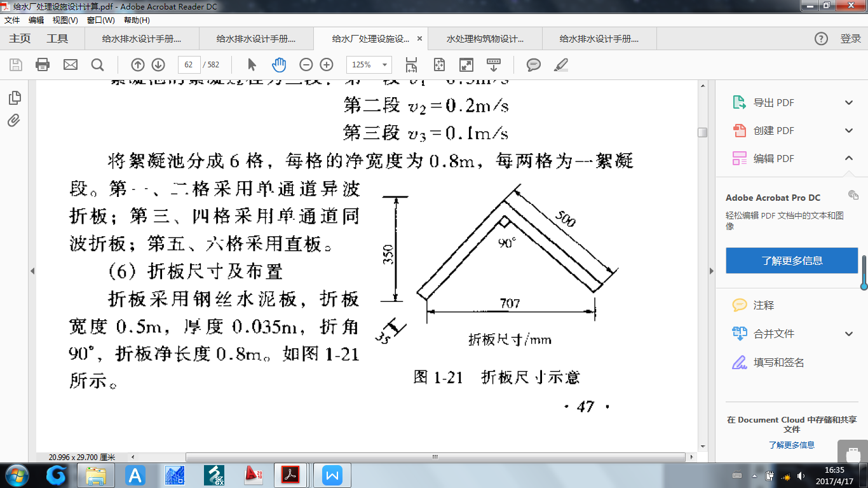Viewport: 868px width, 488px height.
Task: Switch to the 工具 tab
Action: (57, 39)
